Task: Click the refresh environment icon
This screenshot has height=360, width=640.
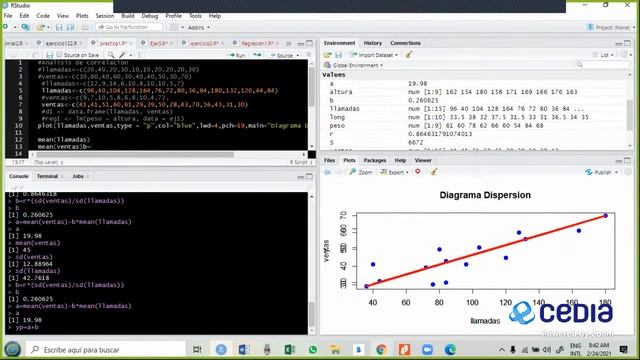Action: pos(624,55)
